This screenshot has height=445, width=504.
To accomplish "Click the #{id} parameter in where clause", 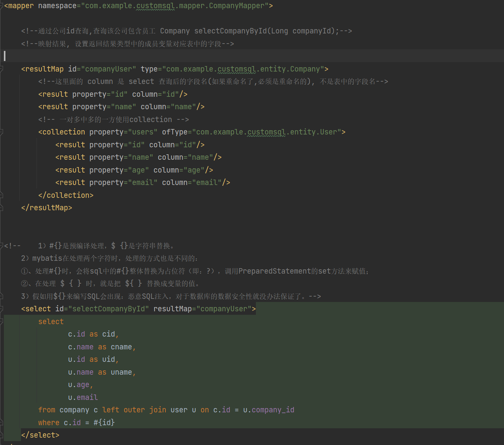I will 104,423.
